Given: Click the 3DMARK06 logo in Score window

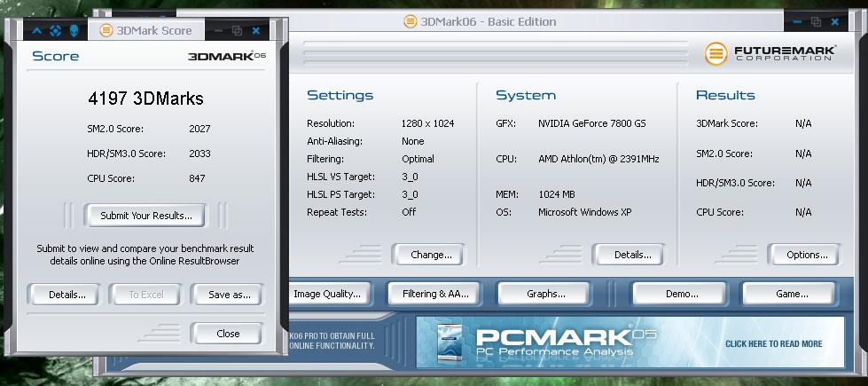Looking at the screenshot, I should click(x=227, y=56).
